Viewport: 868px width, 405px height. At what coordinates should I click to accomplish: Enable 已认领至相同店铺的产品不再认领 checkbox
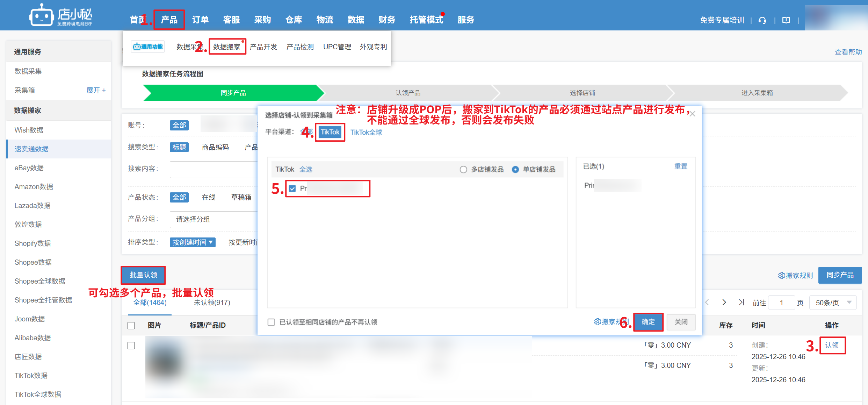271,322
